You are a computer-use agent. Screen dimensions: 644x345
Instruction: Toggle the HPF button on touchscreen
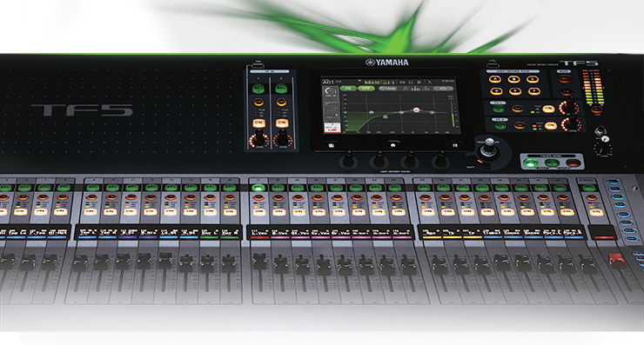pos(366,88)
